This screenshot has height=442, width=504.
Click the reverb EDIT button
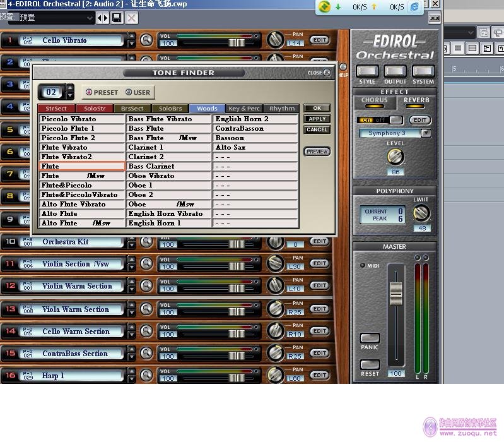click(x=419, y=120)
